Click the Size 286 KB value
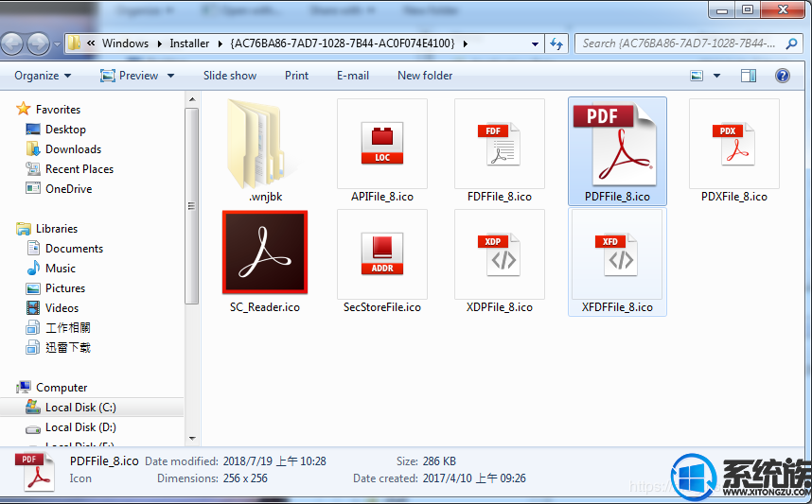 point(439,461)
